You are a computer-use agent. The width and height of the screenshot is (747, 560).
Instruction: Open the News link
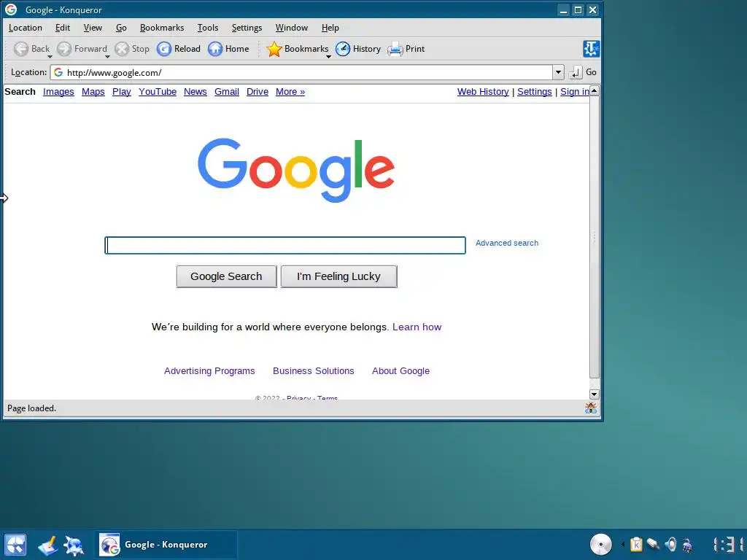196,92
